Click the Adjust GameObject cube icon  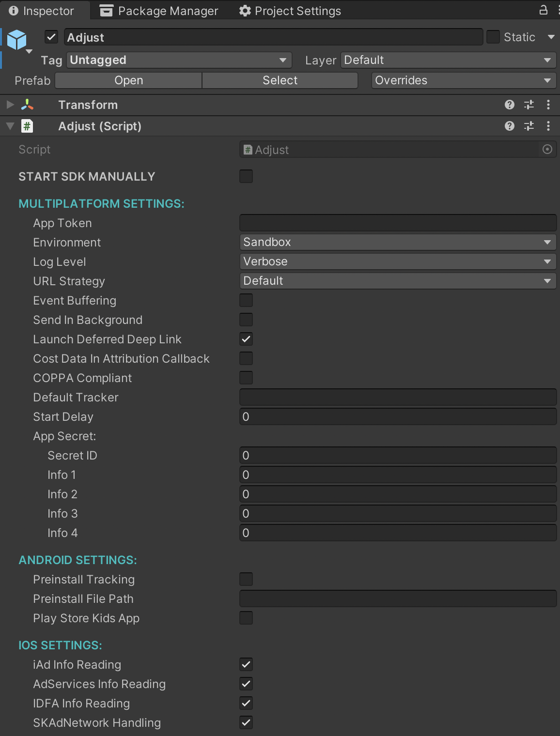pyautogui.click(x=17, y=40)
